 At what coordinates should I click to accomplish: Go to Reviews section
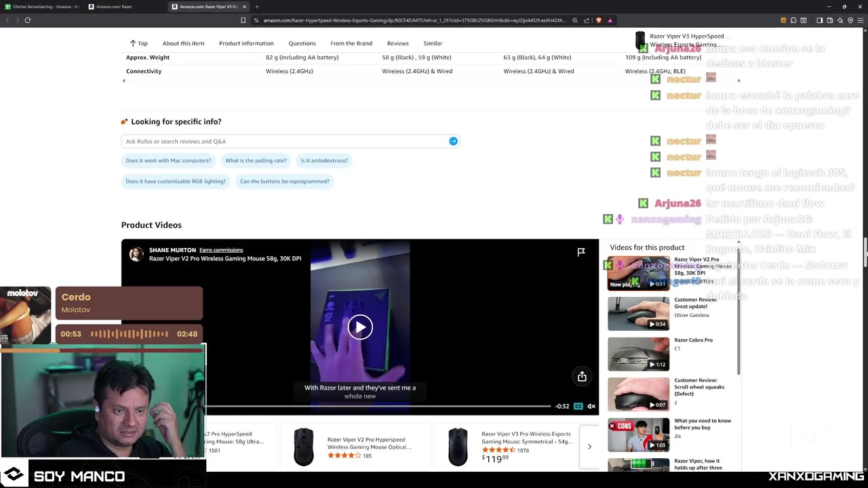coord(398,43)
